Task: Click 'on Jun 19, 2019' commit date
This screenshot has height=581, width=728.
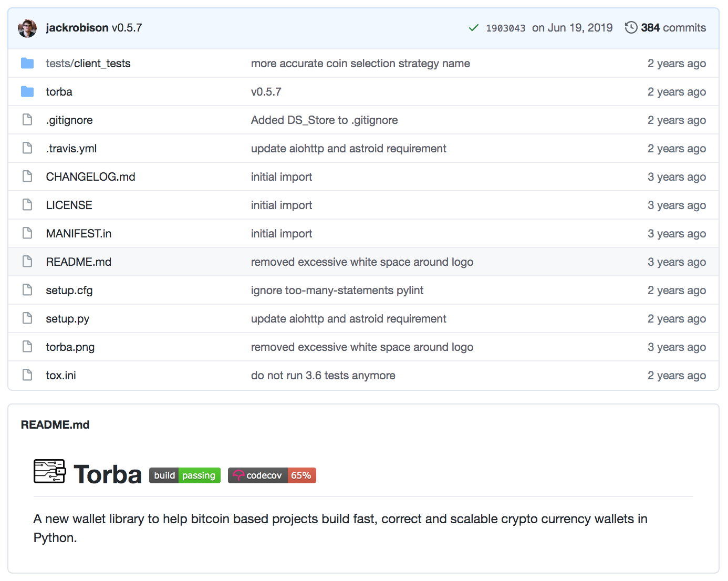Action: (x=572, y=28)
